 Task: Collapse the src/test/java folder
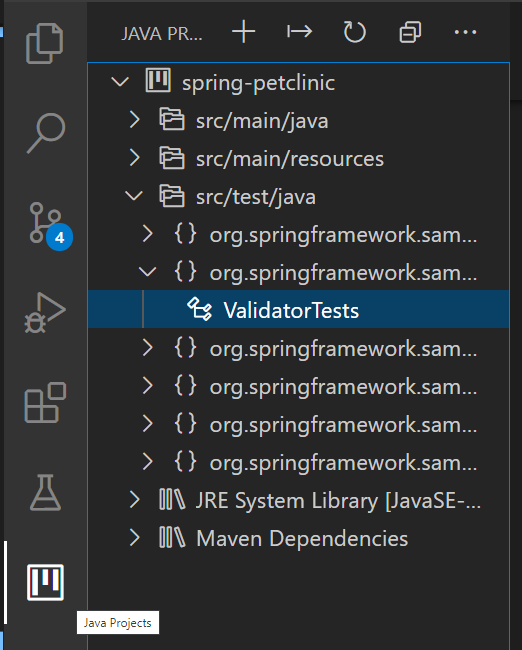click(x=134, y=196)
